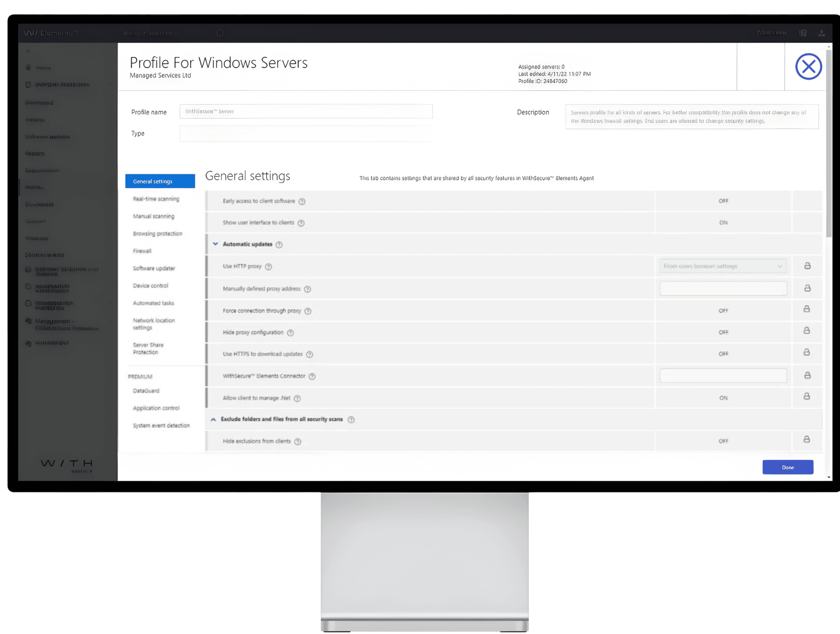Collapse Exclude folders and files section
Screen dimensions: 840x634
(213, 419)
